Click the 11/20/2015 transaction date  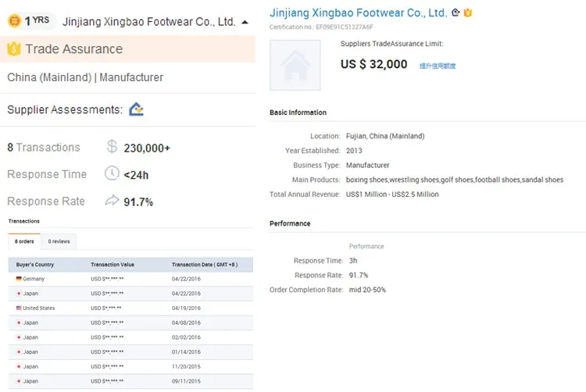(186, 366)
